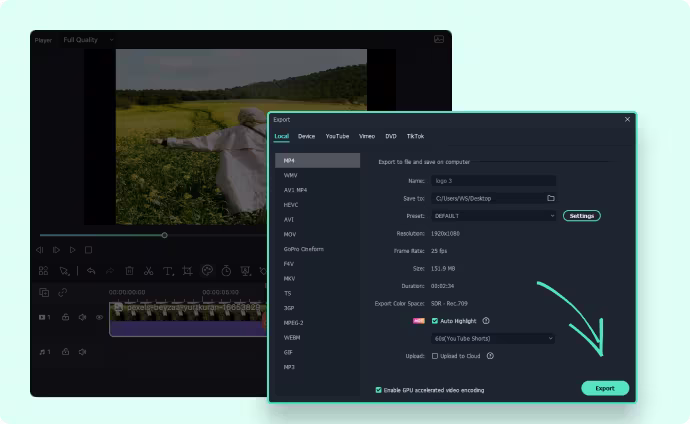Select the arrow selection tool in the timeline toolbar

64,271
